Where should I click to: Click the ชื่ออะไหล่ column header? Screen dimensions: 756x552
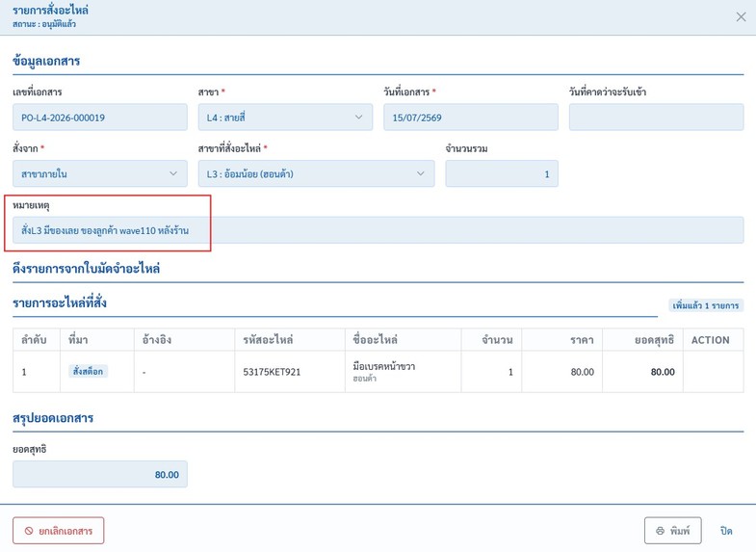[404, 340]
